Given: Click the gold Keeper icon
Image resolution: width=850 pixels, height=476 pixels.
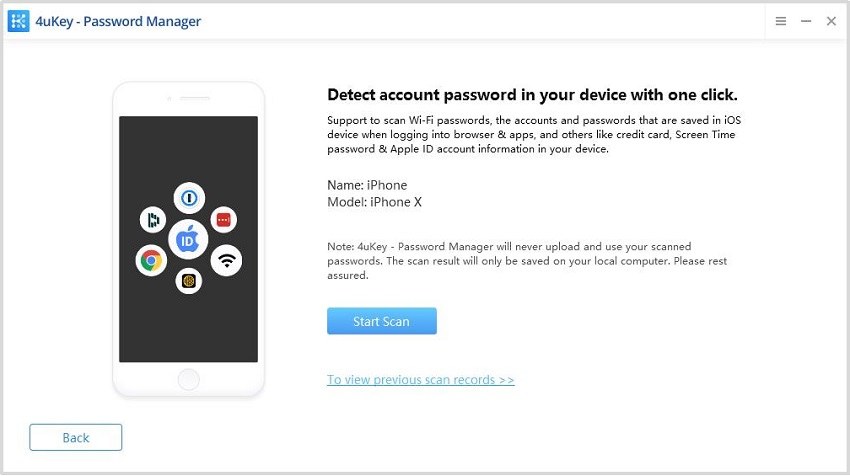Looking at the screenshot, I should click(188, 282).
